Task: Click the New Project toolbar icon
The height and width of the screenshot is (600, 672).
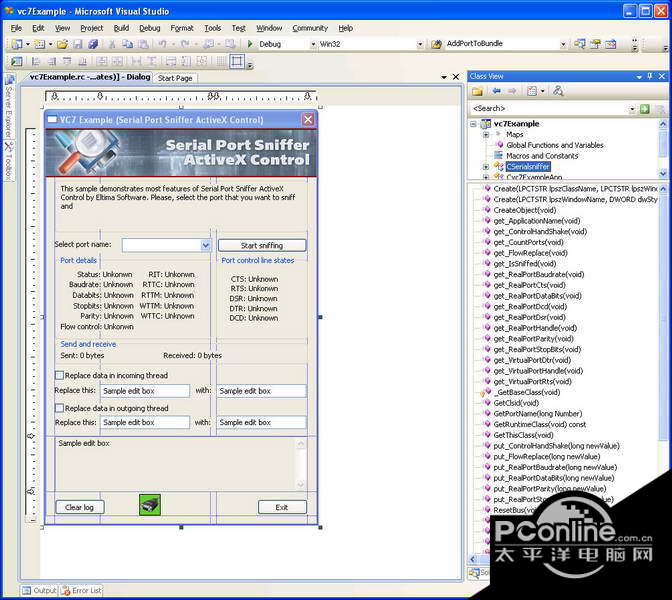Action: click(17, 44)
